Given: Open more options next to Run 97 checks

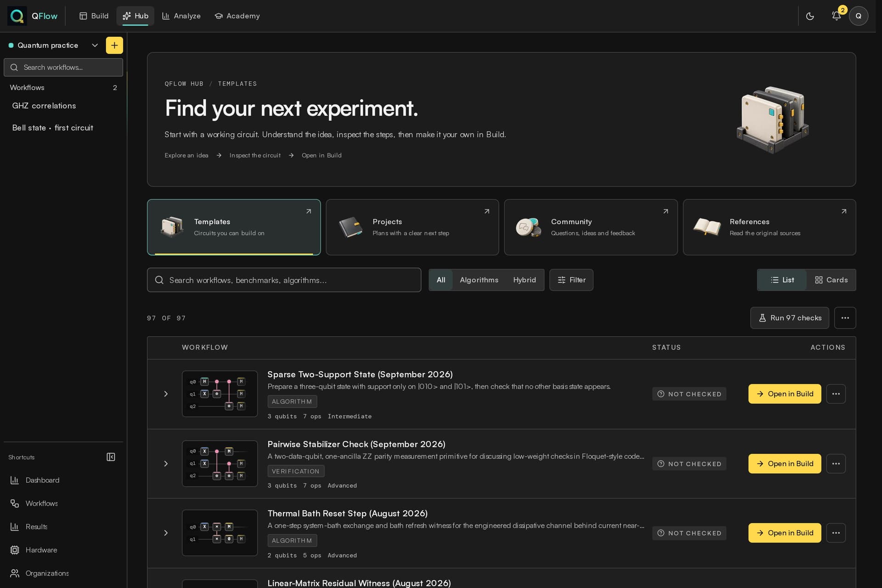Looking at the screenshot, I should pyautogui.click(x=845, y=318).
